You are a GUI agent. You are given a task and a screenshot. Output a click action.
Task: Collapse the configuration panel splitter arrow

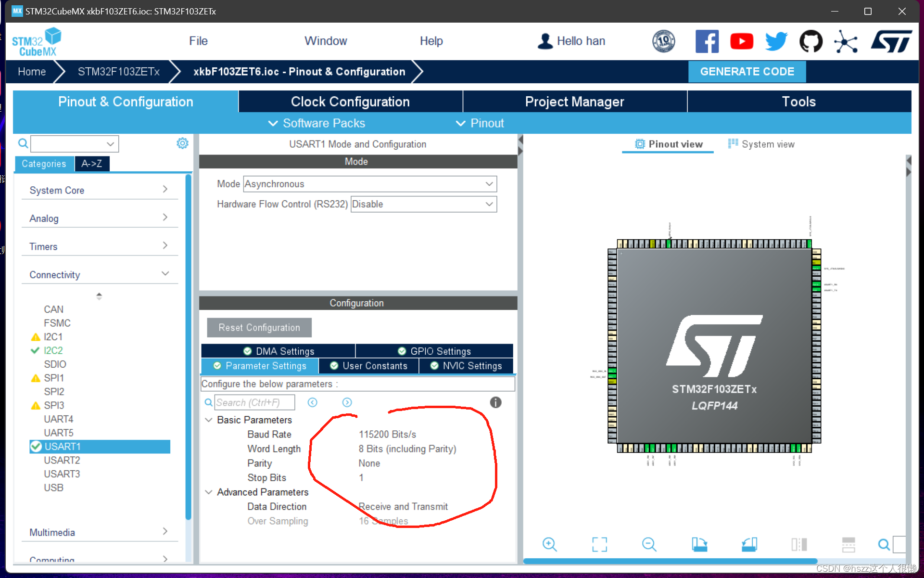(520, 145)
